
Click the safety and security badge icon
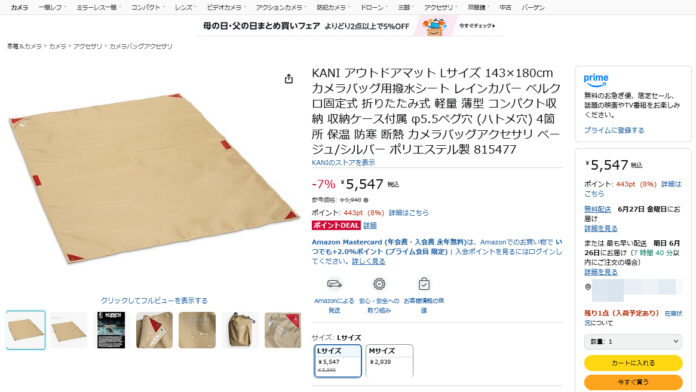point(379,284)
